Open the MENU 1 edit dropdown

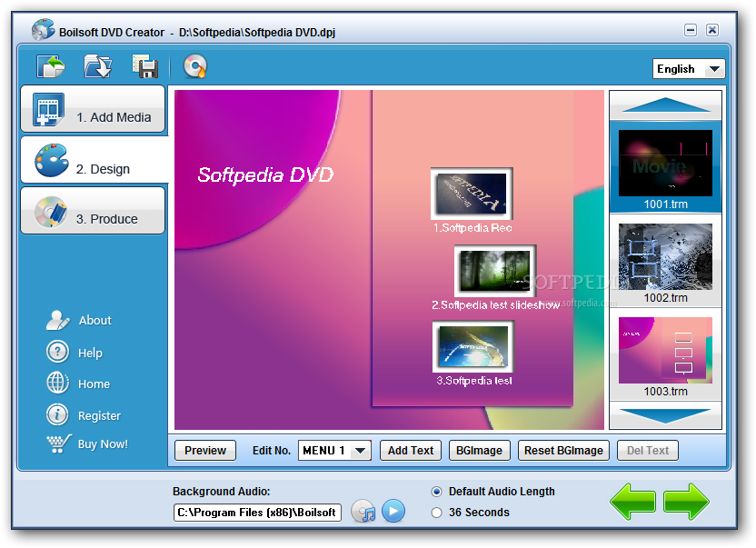[334, 451]
